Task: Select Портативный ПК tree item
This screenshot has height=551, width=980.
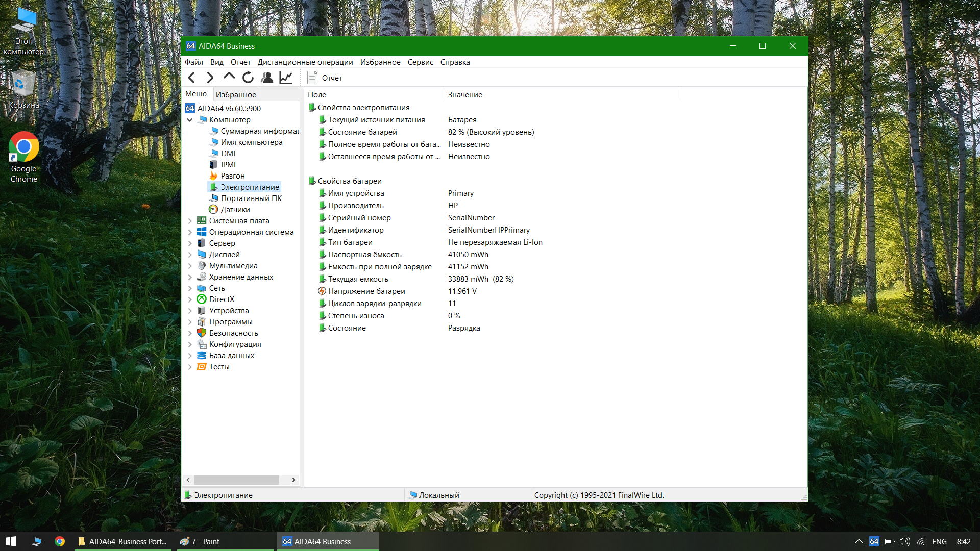Action: 251,198
